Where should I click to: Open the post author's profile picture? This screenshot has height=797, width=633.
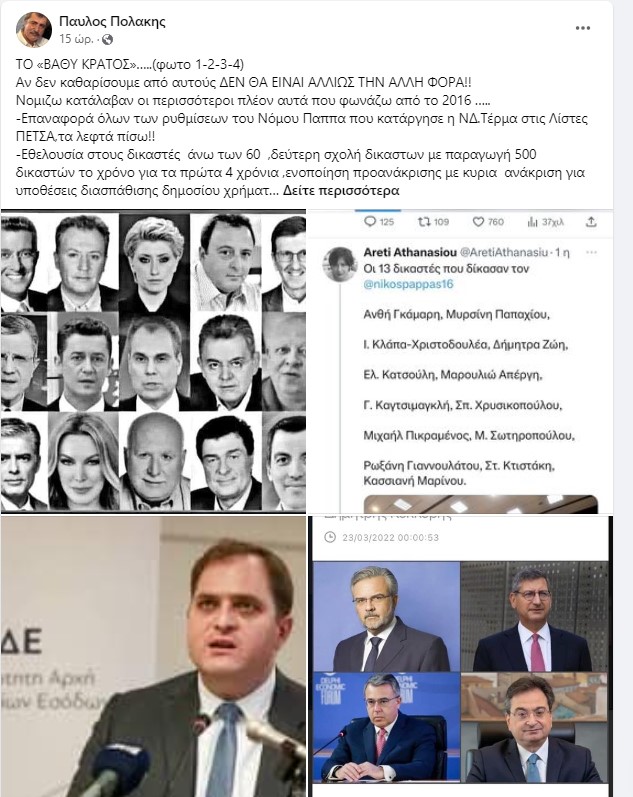pyautogui.click(x=34, y=30)
